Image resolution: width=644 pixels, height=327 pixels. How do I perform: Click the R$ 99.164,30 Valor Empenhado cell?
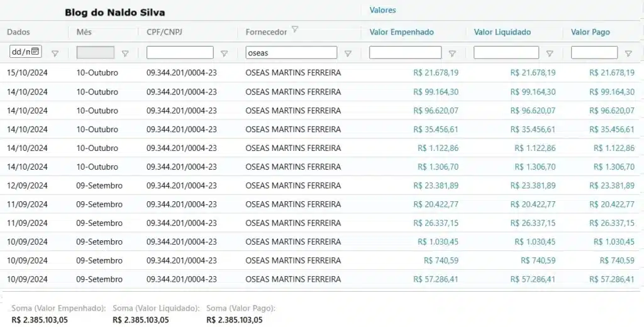coord(436,92)
